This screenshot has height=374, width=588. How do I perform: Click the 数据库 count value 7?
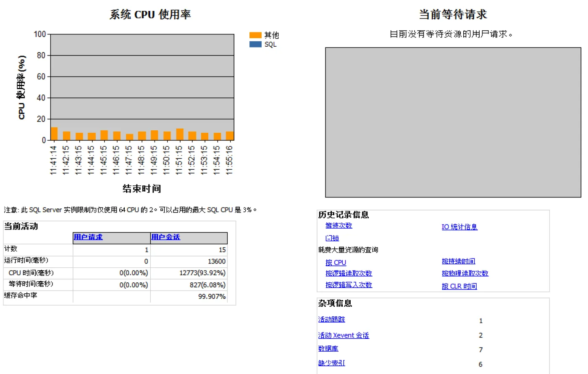[x=481, y=350]
